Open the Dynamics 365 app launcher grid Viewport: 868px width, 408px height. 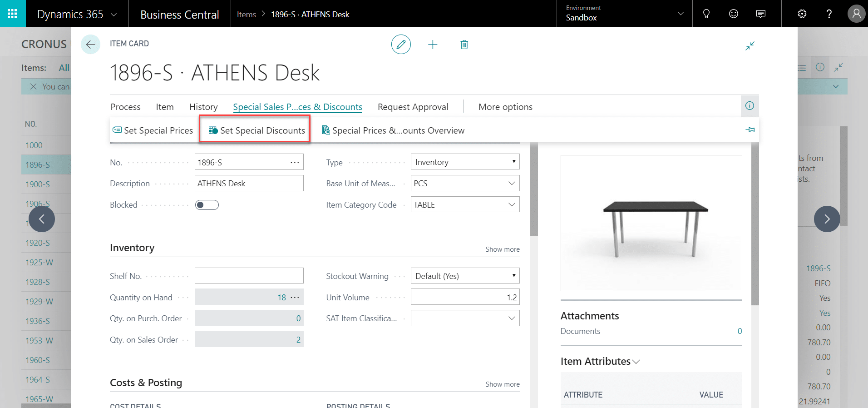[13, 14]
